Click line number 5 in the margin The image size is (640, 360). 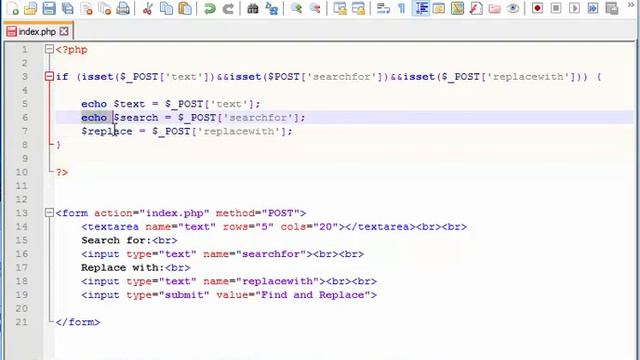24,104
